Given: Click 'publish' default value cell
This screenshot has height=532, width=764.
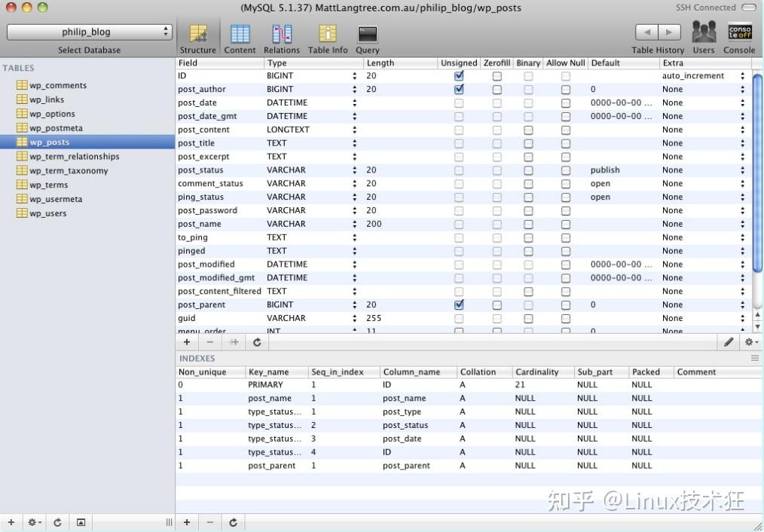Looking at the screenshot, I should (x=605, y=170).
